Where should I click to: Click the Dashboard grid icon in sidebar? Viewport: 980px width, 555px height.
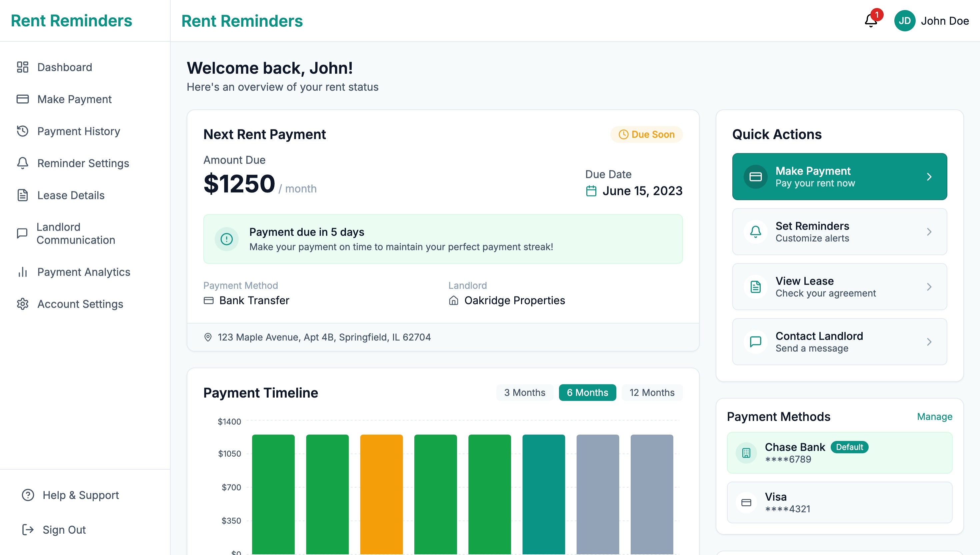(x=22, y=67)
